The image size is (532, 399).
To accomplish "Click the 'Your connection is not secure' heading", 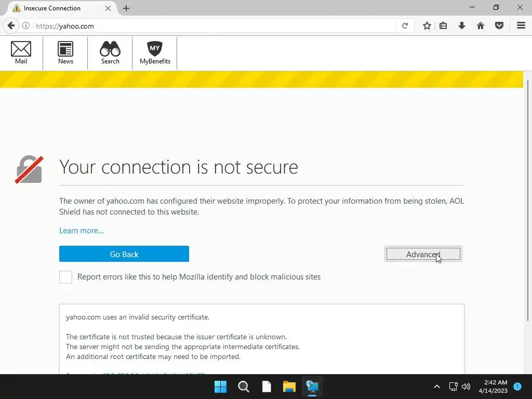I will tap(179, 167).
